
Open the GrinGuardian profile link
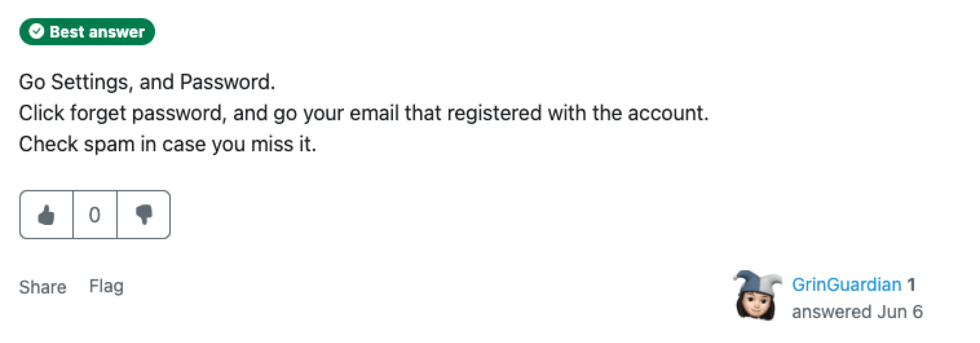tap(846, 285)
